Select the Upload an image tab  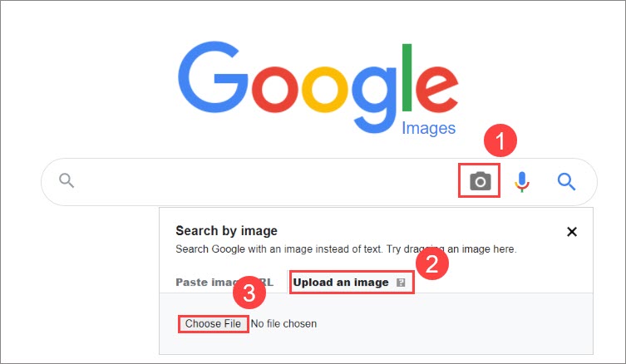341,283
